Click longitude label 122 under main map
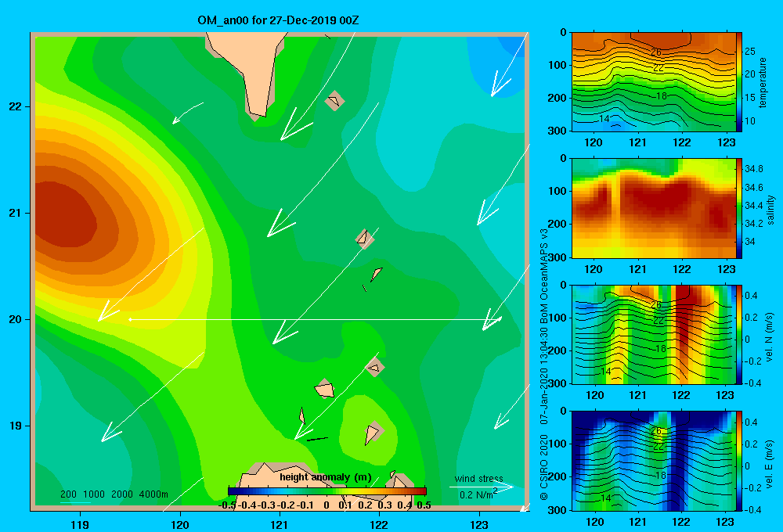The image size is (783, 532). click(379, 524)
